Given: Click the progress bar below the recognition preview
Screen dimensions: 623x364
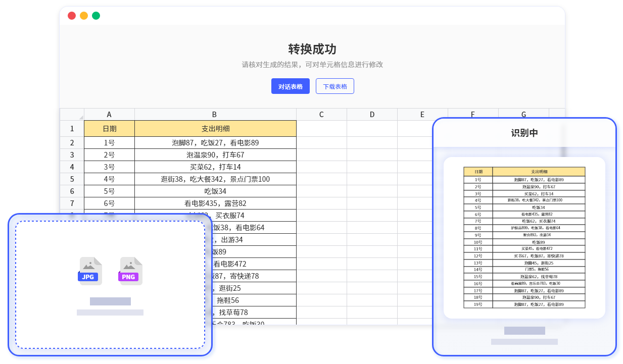Looking at the screenshot, I should click(524, 330).
